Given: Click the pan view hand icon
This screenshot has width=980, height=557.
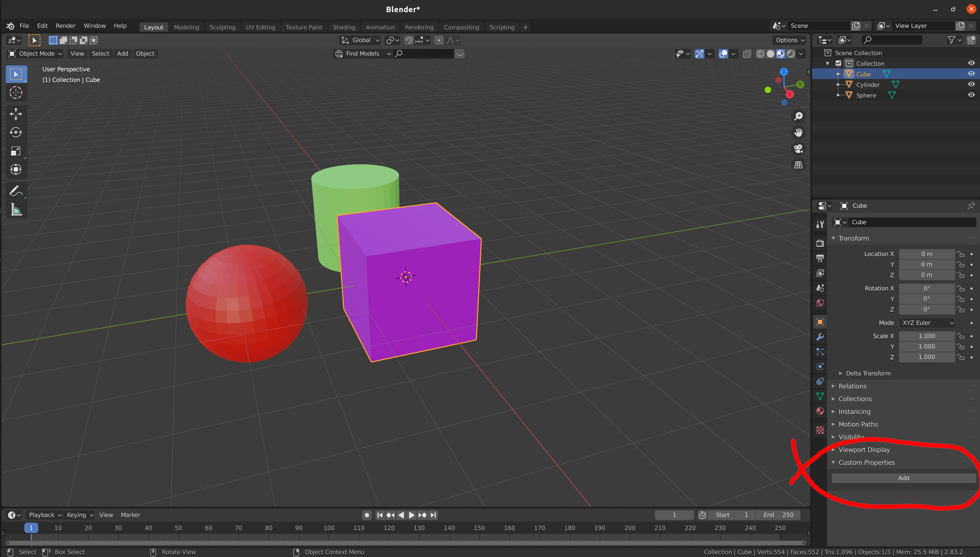Looking at the screenshot, I should [798, 132].
